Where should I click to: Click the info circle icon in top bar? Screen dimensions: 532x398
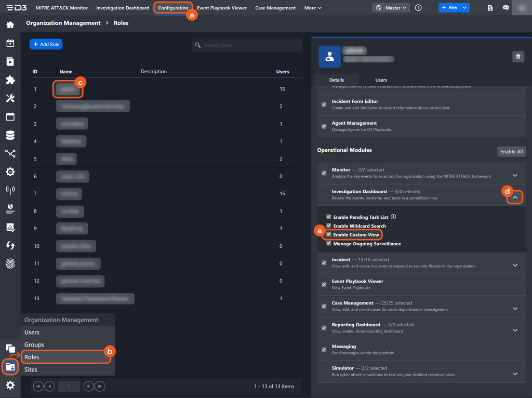point(418,8)
